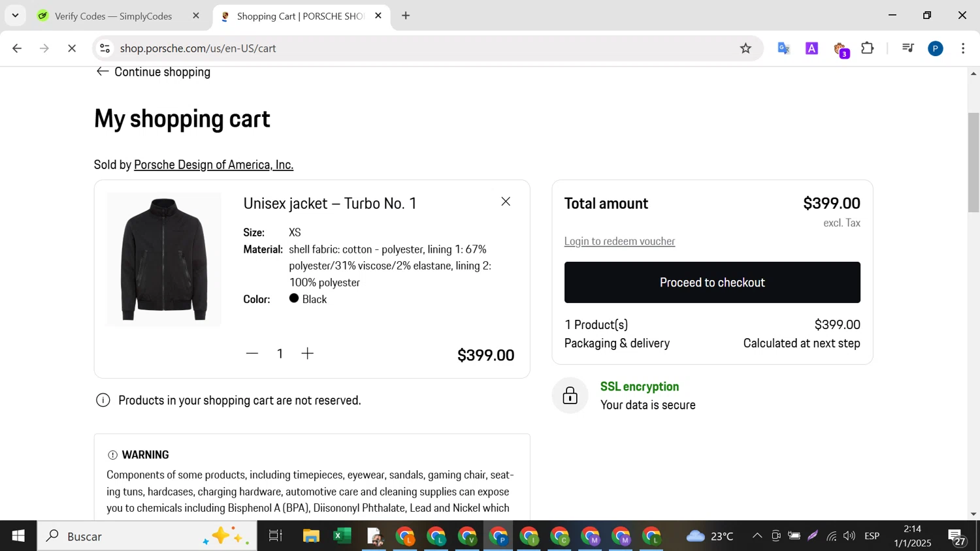Open the Chrome profile P avatar
The height and width of the screenshot is (551, 980).
click(936, 48)
